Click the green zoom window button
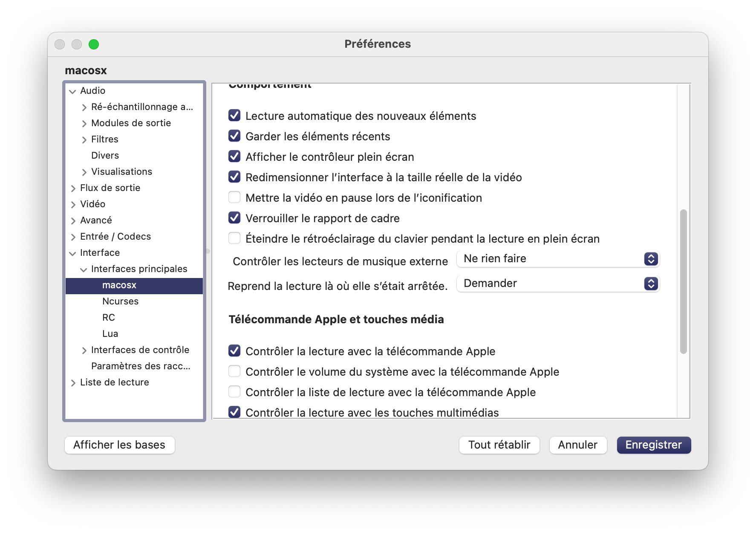 click(x=94, y=44)
